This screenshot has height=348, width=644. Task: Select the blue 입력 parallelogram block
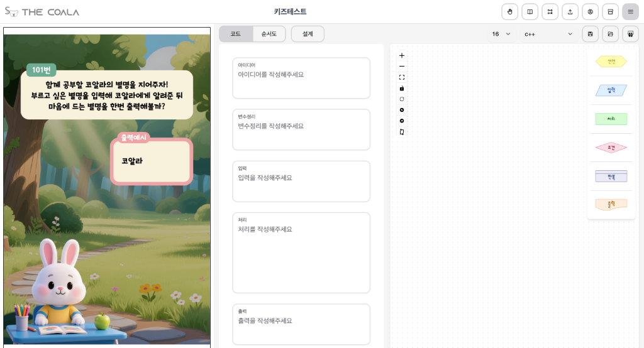611,90
